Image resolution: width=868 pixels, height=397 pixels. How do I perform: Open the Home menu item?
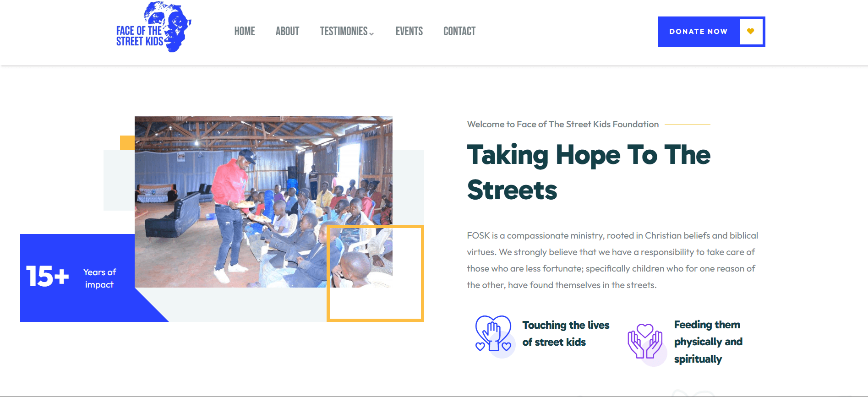(x=245, y=32)
